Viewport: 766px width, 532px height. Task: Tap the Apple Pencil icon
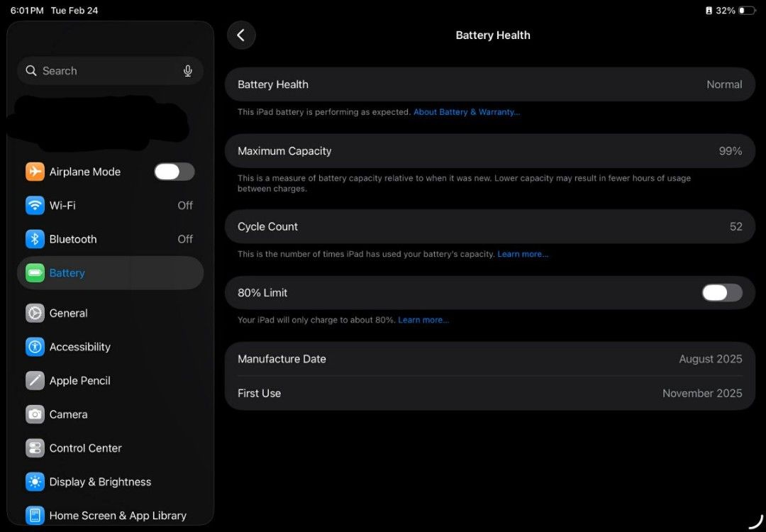pyautogui.click(x=35, y=381)
